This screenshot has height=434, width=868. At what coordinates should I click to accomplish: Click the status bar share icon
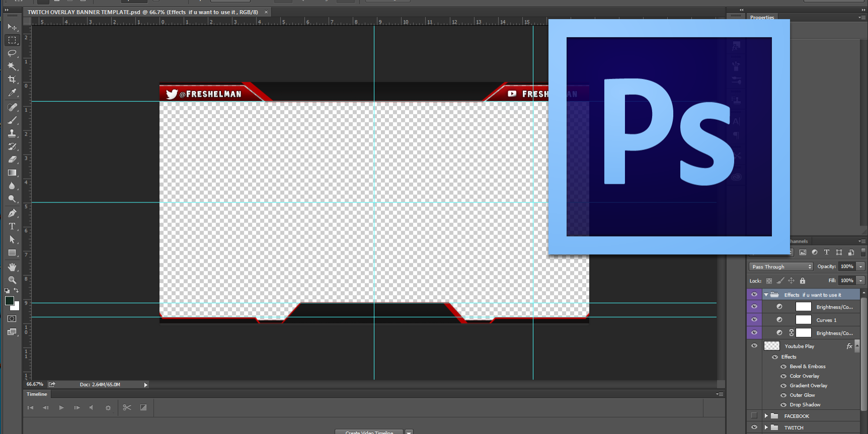point(52,384)
